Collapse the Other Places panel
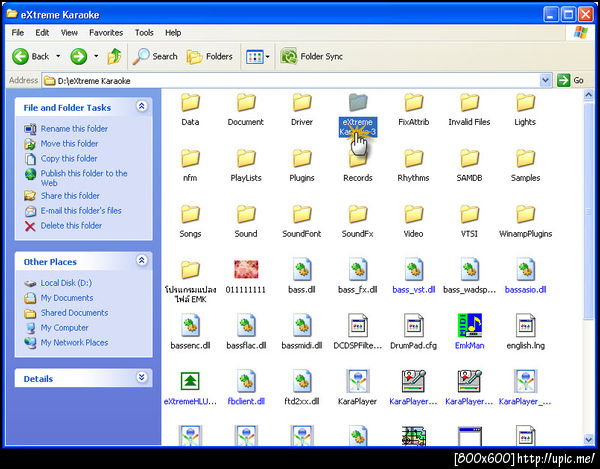The image size is (600, 469). point(142,261)
